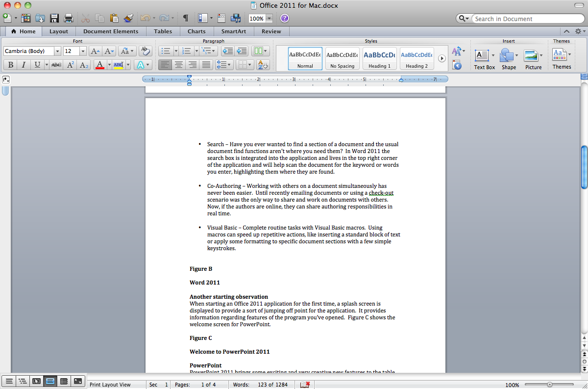Click font color red swatch button
The width and height of the screenshot is (588, 389).
pyautogui.click(x=100, y=65)
